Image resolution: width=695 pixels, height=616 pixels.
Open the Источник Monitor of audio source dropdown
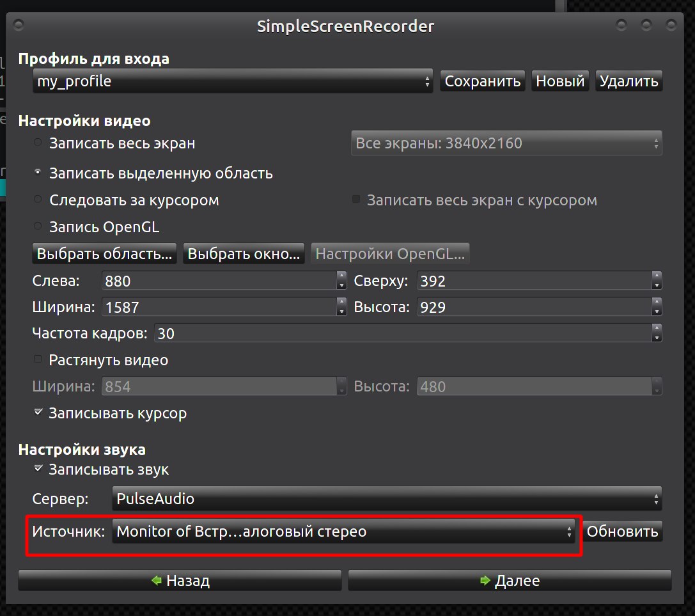pyautogui.click(x=343, y=532)
